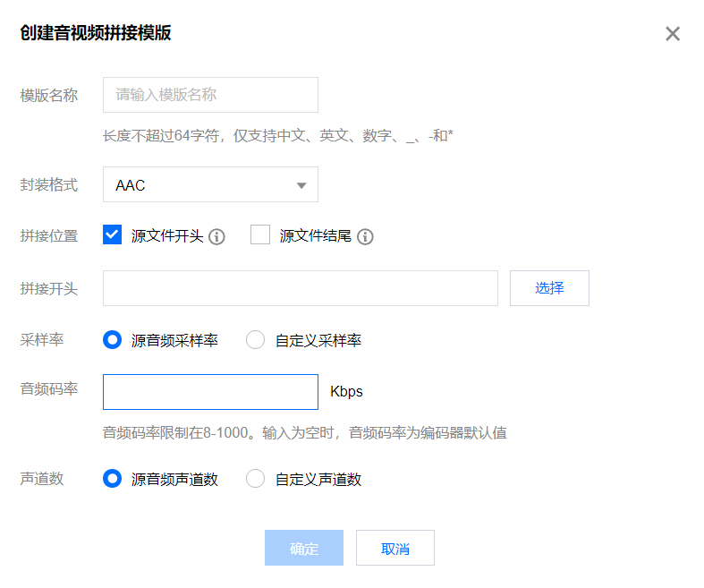Click the info icon next to 源文件结尾

click(365, 236)
